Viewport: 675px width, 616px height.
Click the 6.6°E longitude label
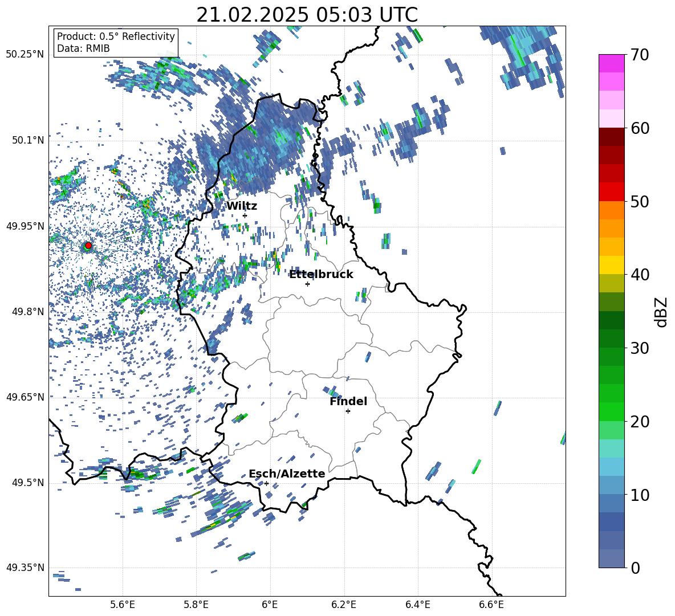pos(491,605)
